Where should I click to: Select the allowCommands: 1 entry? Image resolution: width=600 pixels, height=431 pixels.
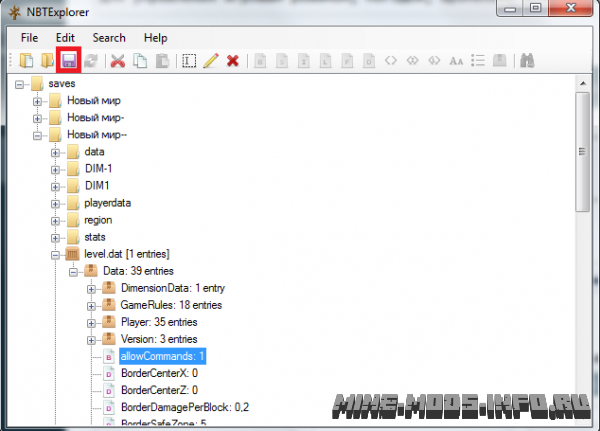163,356
